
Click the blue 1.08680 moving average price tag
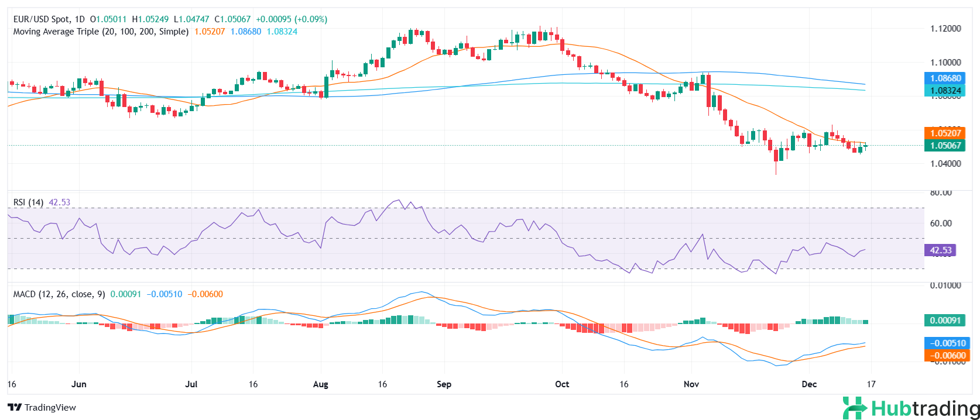(944, 78)
